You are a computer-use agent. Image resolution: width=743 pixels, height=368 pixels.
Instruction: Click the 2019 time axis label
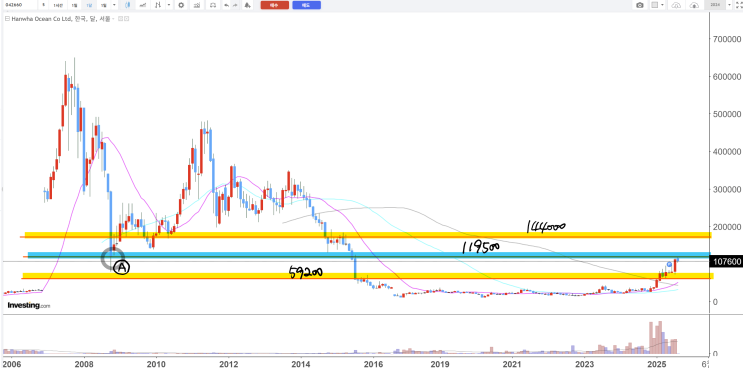tap(440, 363)
